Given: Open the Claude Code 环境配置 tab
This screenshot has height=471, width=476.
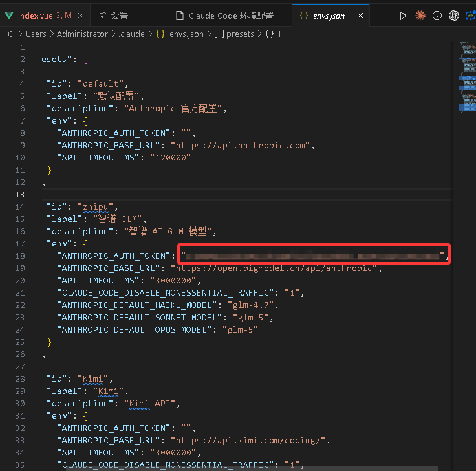Looking at the screenshot, I should point(230,16).
